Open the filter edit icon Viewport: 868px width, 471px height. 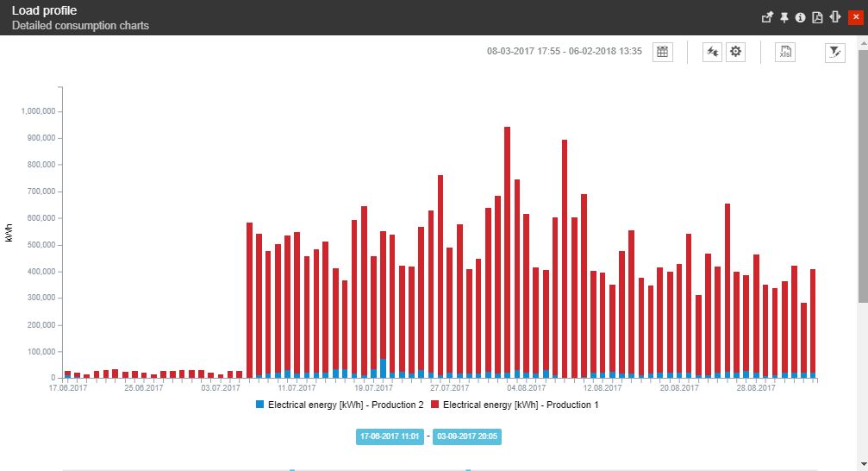click(834, 52)
